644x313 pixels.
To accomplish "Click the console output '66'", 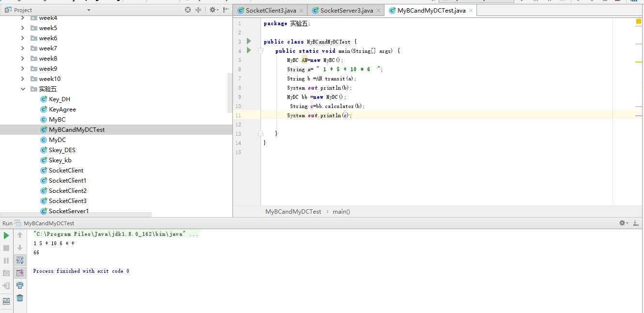I will coord(36,252).
